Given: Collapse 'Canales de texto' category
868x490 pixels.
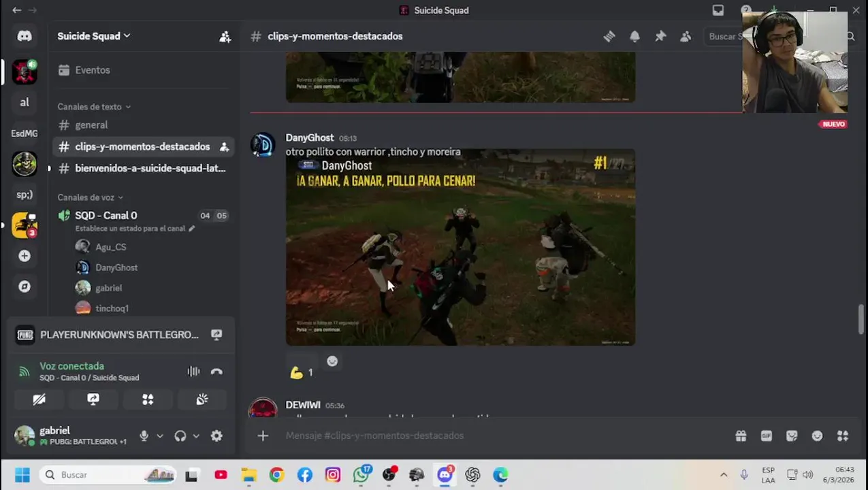Looking at the screenshot, I should [94, 107].
